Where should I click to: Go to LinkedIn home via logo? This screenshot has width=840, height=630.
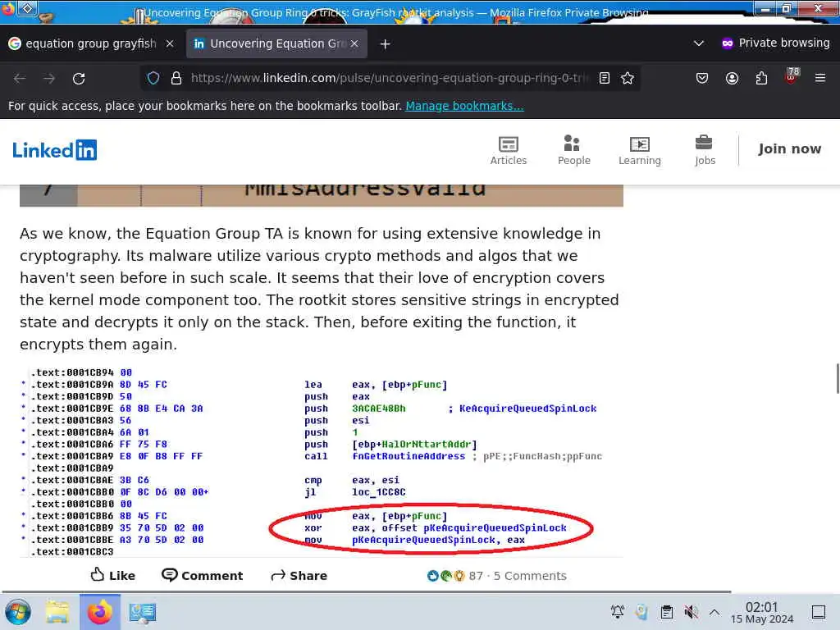coord(55,150)
